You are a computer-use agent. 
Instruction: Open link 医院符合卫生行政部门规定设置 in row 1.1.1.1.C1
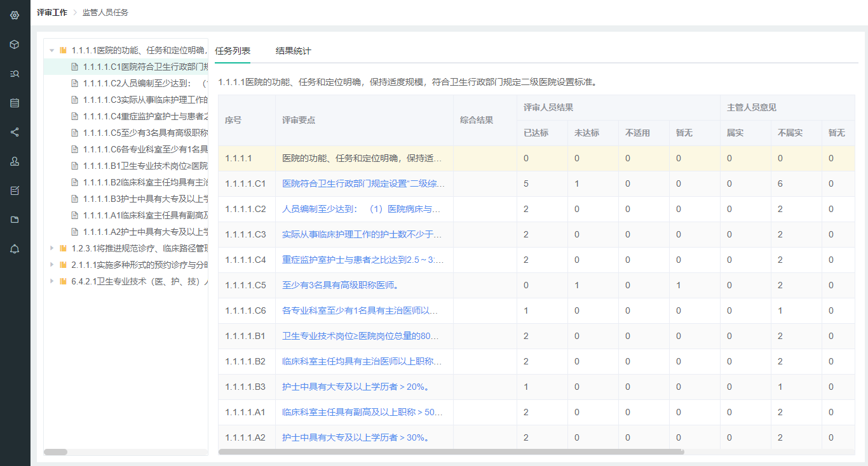click(x=363, y=183)
